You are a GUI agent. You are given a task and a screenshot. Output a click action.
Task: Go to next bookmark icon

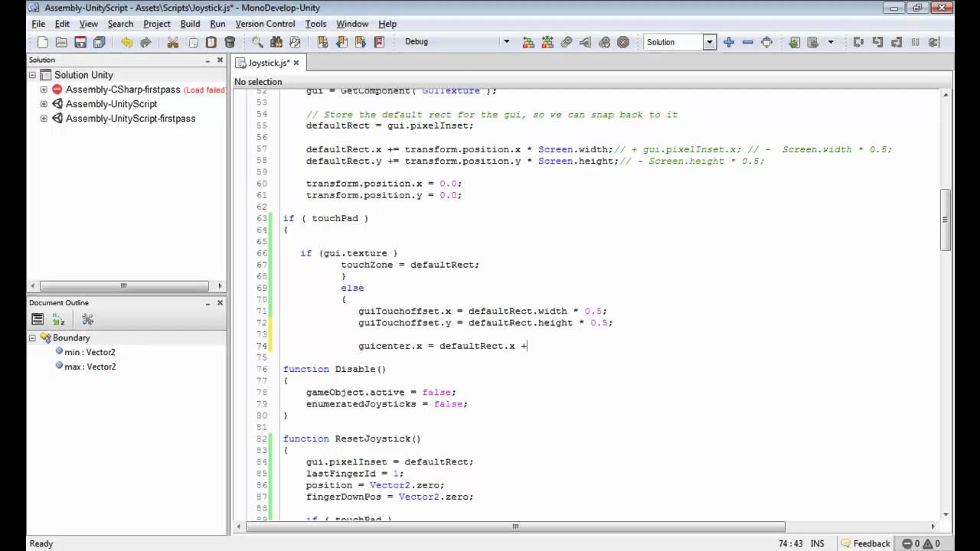(x=360, y=42)
